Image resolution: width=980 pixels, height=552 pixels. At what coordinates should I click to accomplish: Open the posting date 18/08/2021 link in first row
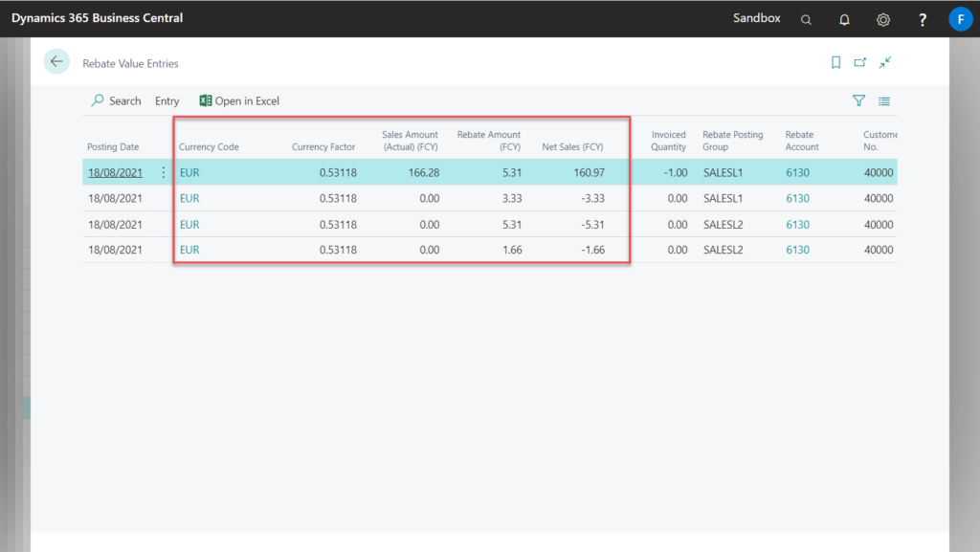(114, 173)
